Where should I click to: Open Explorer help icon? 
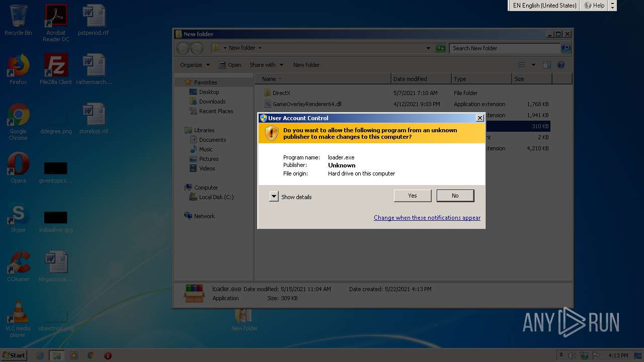tap(561, 65)
